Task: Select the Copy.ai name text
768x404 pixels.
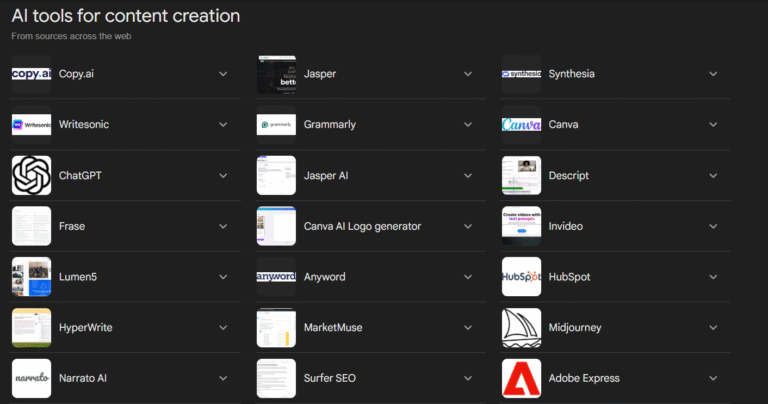Action: [x=76, y=74]
